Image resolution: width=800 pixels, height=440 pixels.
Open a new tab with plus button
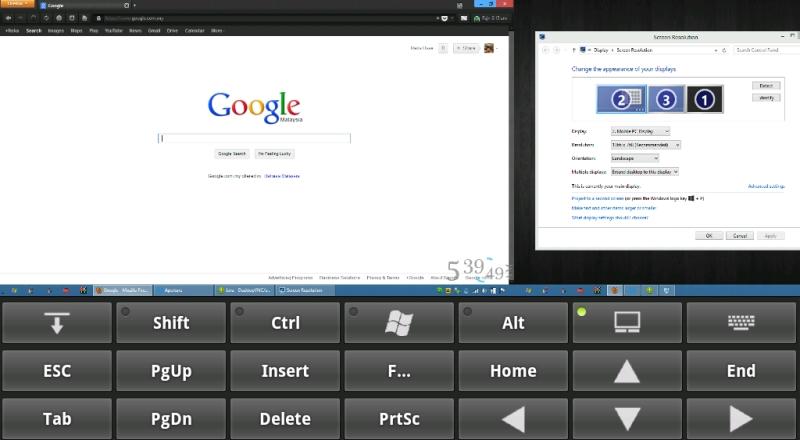point(135,6)
